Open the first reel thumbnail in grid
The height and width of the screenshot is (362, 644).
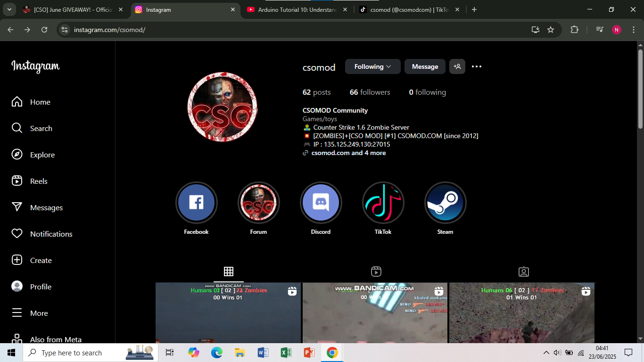[x=228, y=313]
